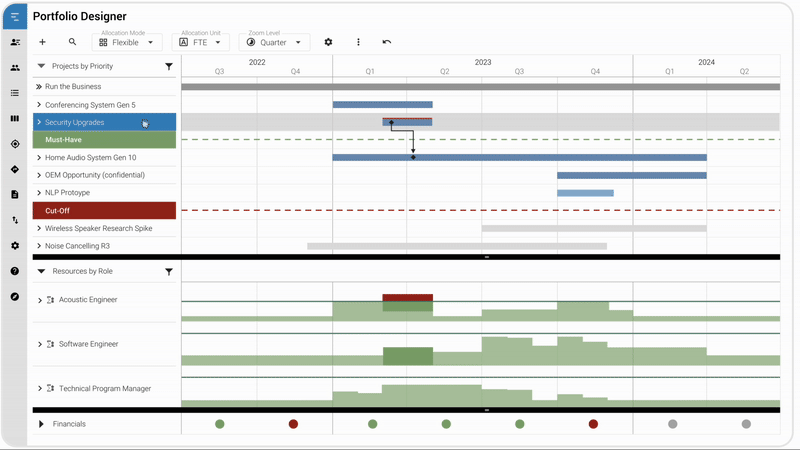Image resolution: width=800 pixels, height=450 pixels.
Task: Filter Projects by Priority with funnel icon
Action: pyautogui.click(x=169, y=67)
